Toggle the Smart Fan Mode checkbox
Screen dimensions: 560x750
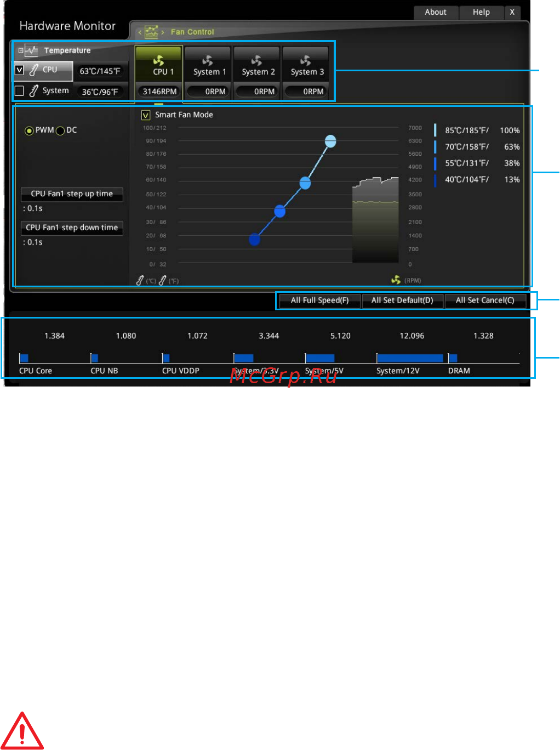tap(146, 115)
